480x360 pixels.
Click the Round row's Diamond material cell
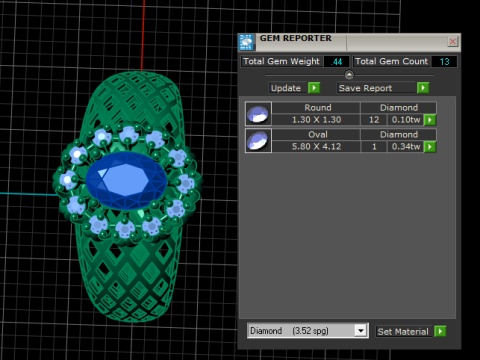399,108
